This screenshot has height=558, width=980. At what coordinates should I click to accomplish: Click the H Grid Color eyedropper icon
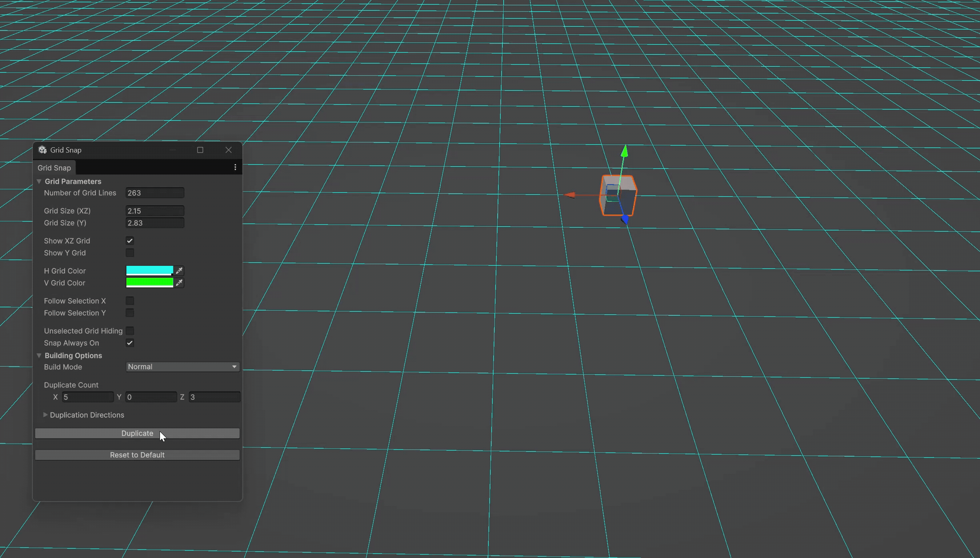click(x=179, y=271)
